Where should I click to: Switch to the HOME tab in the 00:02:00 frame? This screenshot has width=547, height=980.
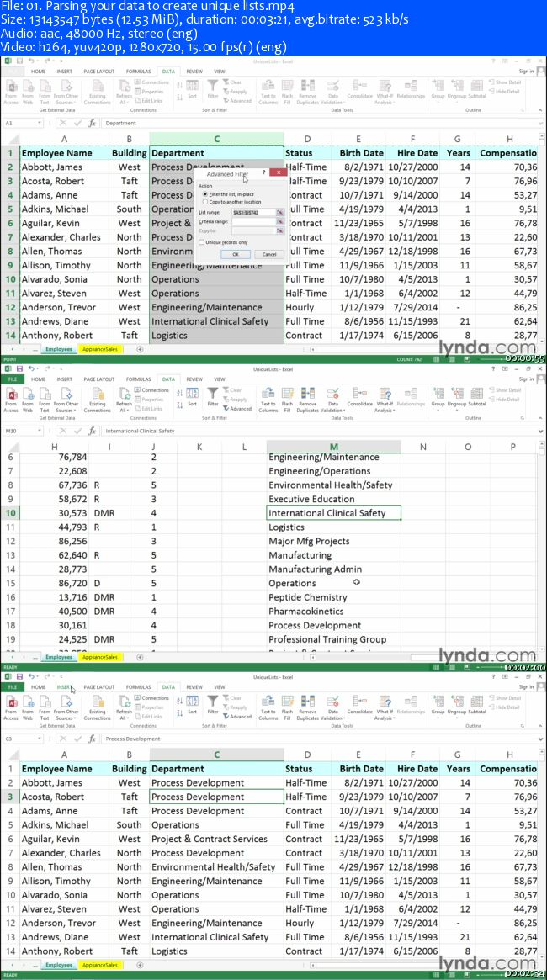tap(38, 379)
